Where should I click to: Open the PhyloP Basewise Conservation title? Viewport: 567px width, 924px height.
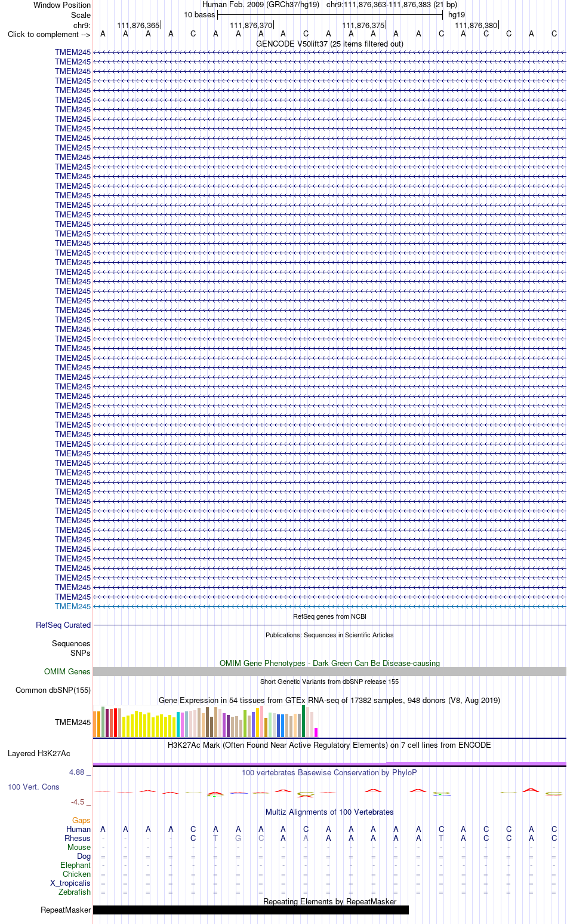coord(329,772)
